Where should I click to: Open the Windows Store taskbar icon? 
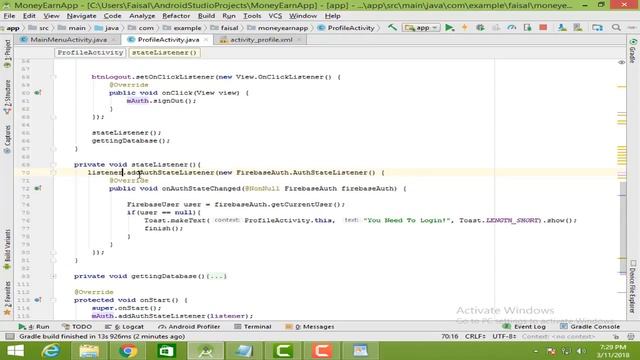[x=167, y=351]
